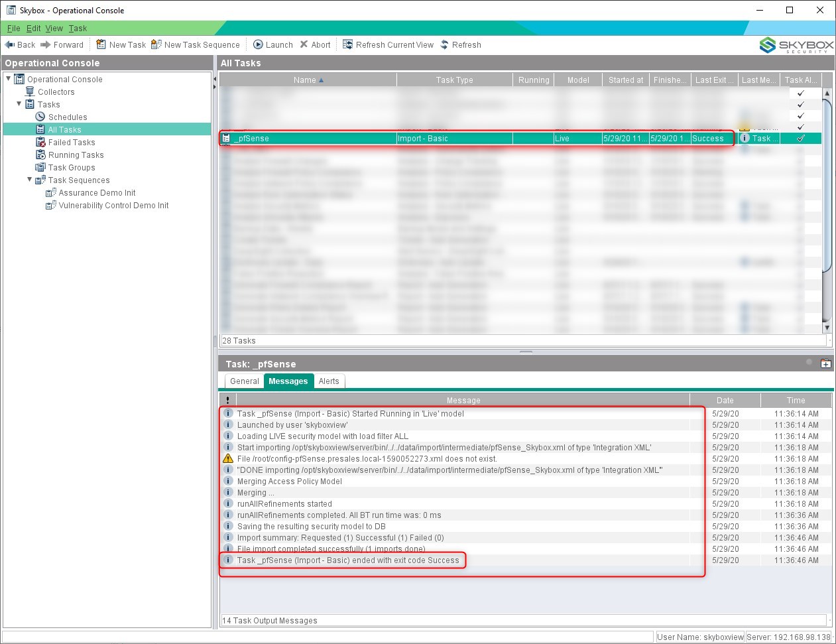
Task: Select Operational Console root icon in tree
Action: click(20, 79)
